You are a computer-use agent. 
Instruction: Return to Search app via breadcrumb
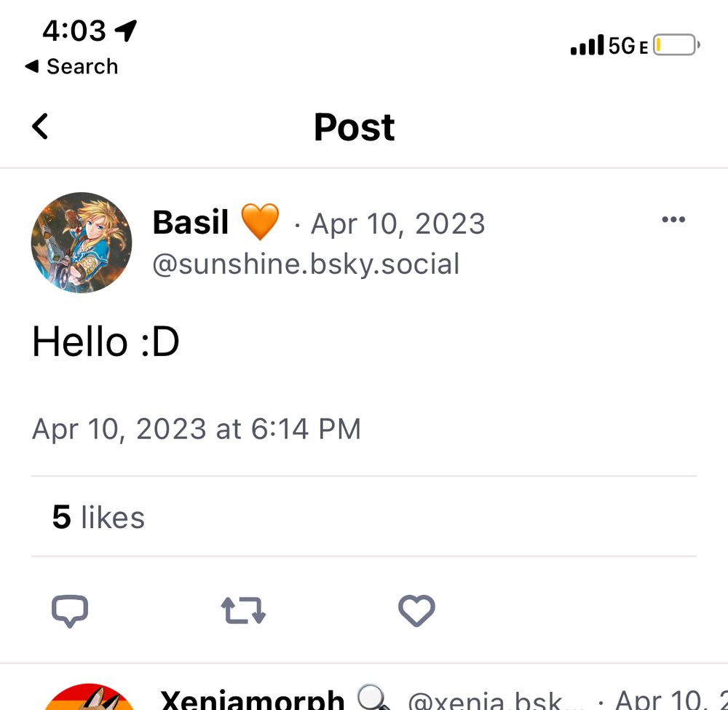[71, 66]
